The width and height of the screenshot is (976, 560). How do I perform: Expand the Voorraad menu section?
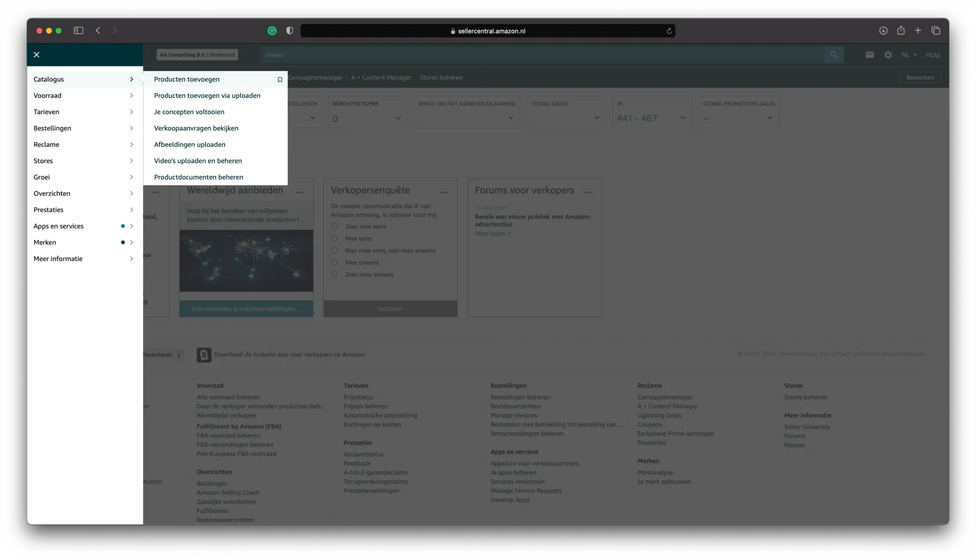click(x=85, y=96)
